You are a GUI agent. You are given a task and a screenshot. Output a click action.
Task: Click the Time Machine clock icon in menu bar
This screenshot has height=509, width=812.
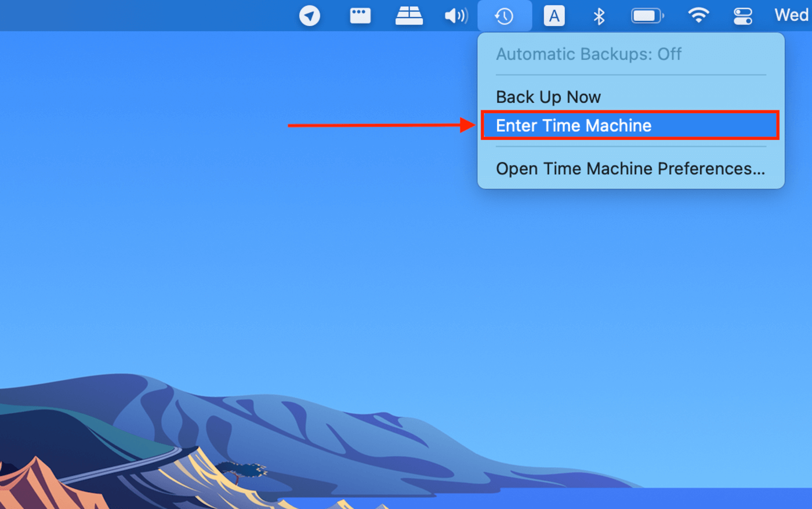(x=504, y=16)
